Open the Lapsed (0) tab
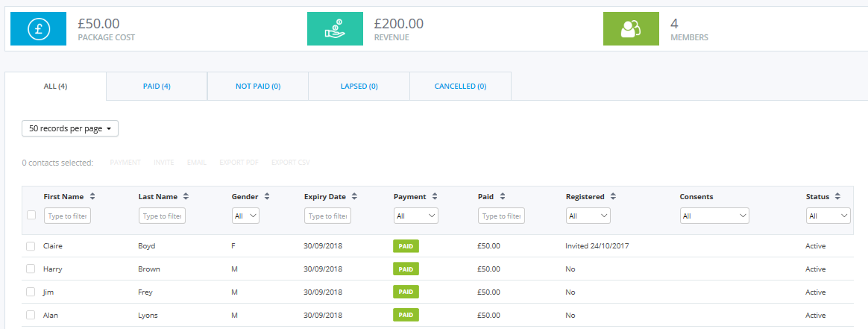 [x=359, y=87]
